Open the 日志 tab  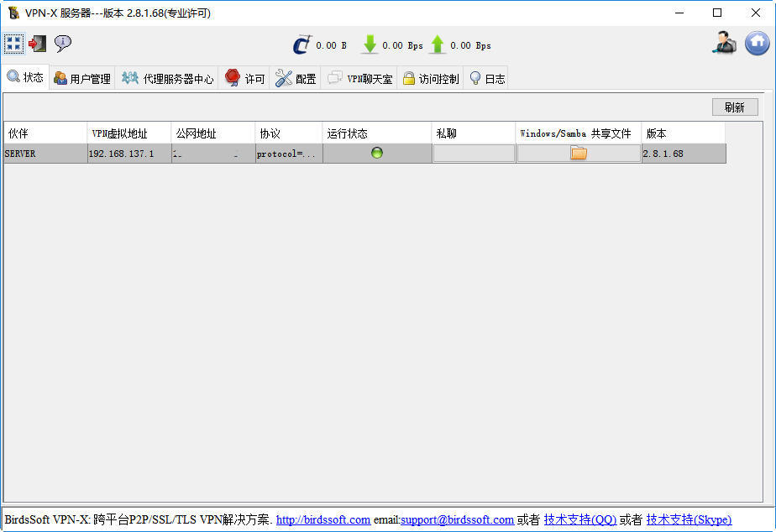(486, 78)
